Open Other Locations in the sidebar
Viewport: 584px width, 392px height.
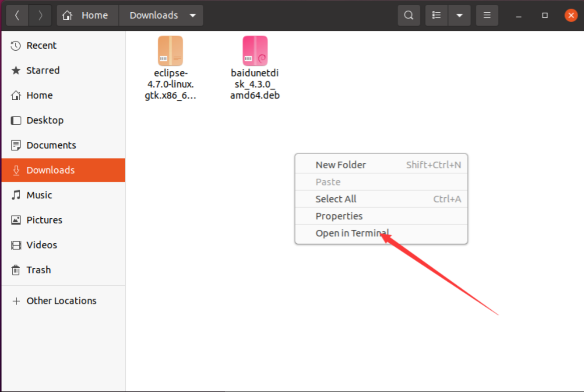point(63,301)
